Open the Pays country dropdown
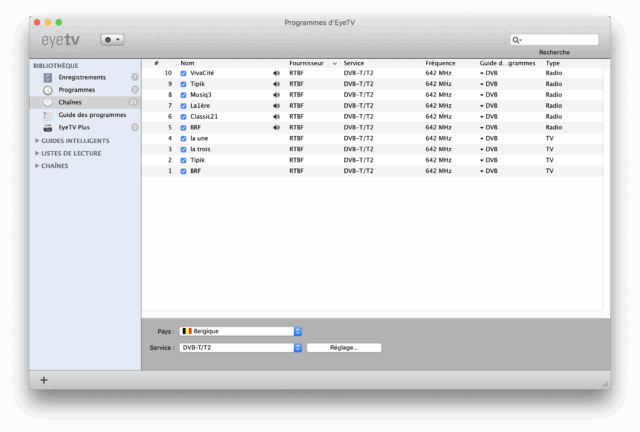 tap(240, 331)
